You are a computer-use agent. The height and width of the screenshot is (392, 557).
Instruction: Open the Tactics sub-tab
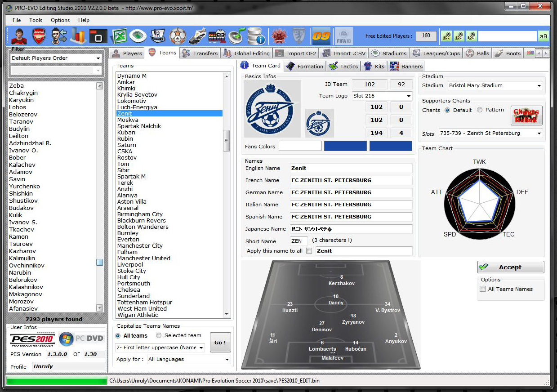click(x=344, y=67)
